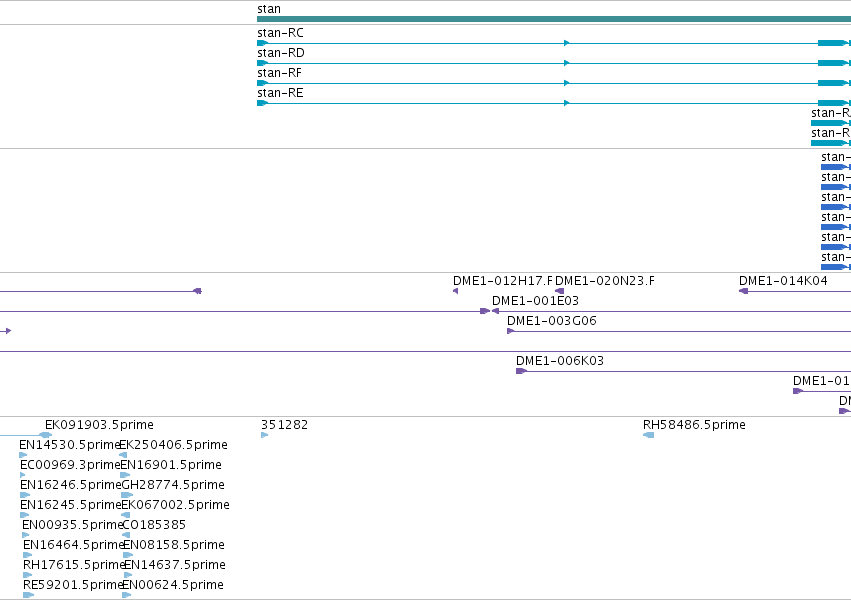Click the DME1-012H17.F feature label
Viewport: 851px width, 600px height.
pyautogui.click(x=503, y=281)
